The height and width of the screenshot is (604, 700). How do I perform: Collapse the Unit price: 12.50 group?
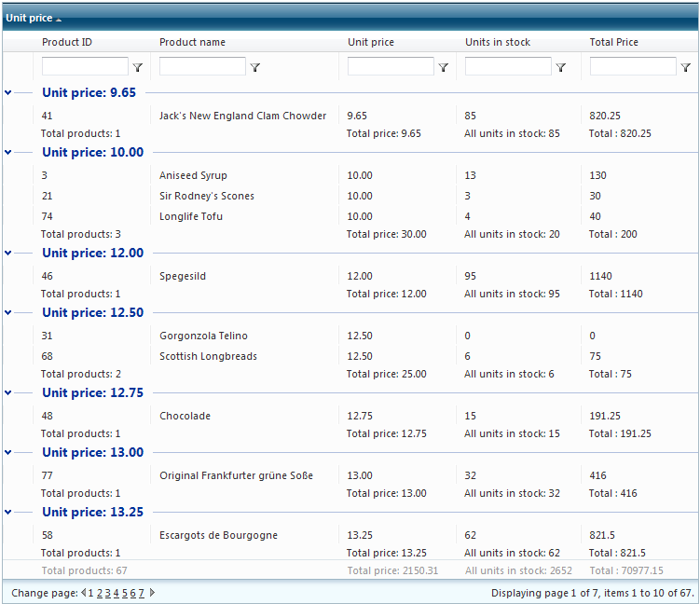coord(8,312)
